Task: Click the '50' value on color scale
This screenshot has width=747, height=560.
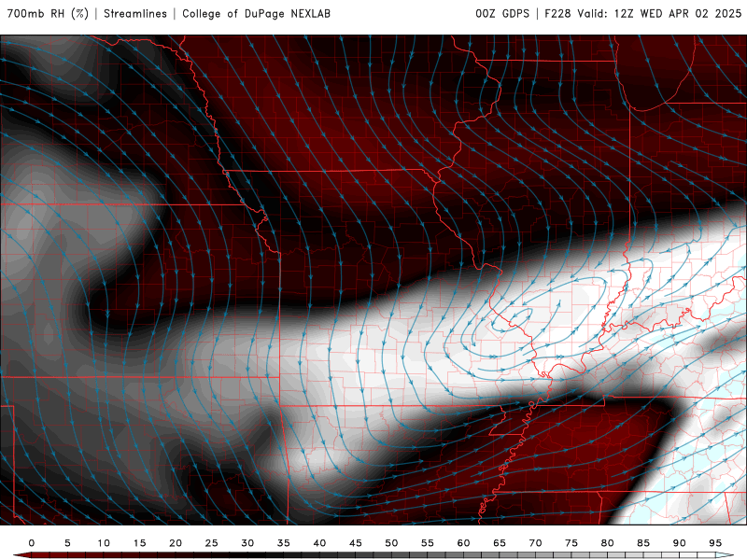Action: tap(391, 543)
